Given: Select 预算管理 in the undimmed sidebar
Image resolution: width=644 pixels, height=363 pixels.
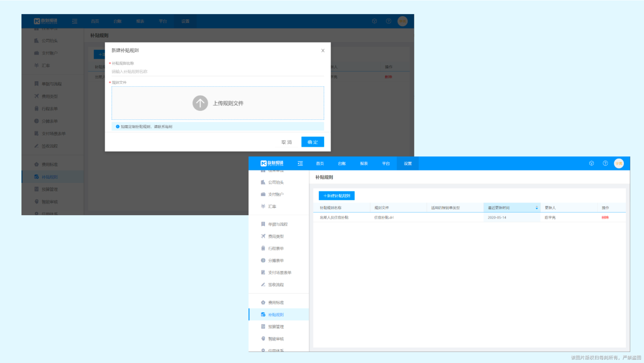Looking at the screenshot, I should pyautogui.click(x=276, y=327).
